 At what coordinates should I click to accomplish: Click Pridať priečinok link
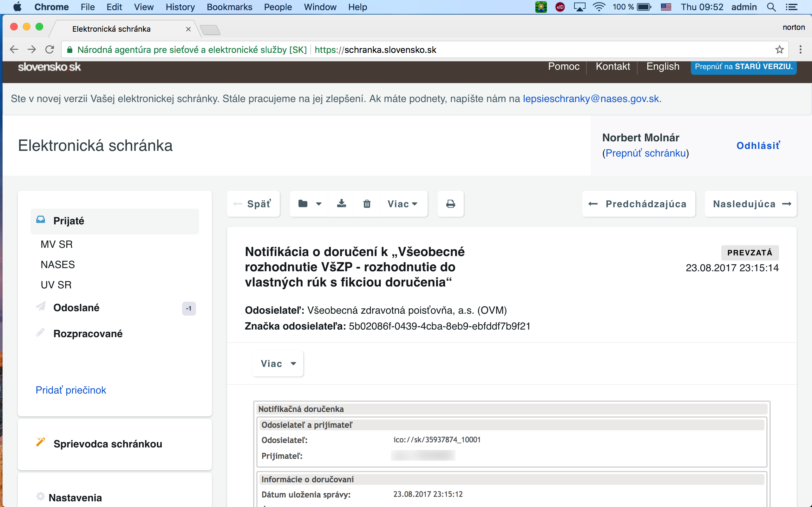click(x=71, y=390)
